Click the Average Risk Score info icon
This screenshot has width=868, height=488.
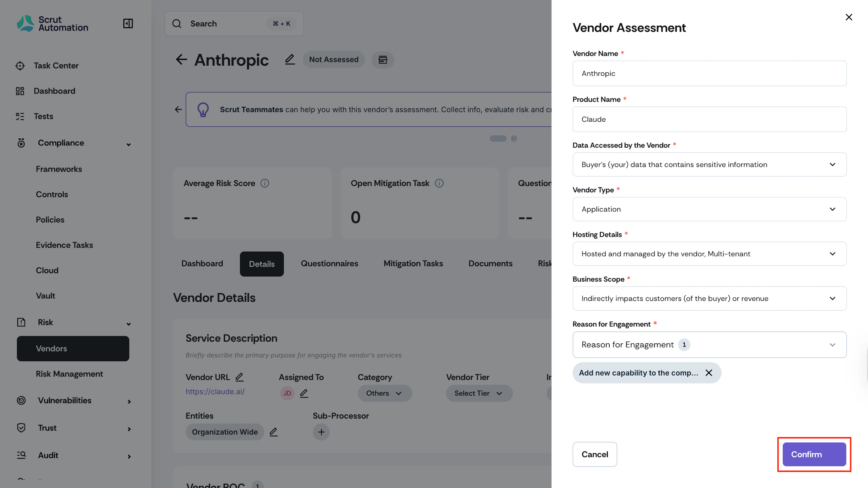[265, 183]
